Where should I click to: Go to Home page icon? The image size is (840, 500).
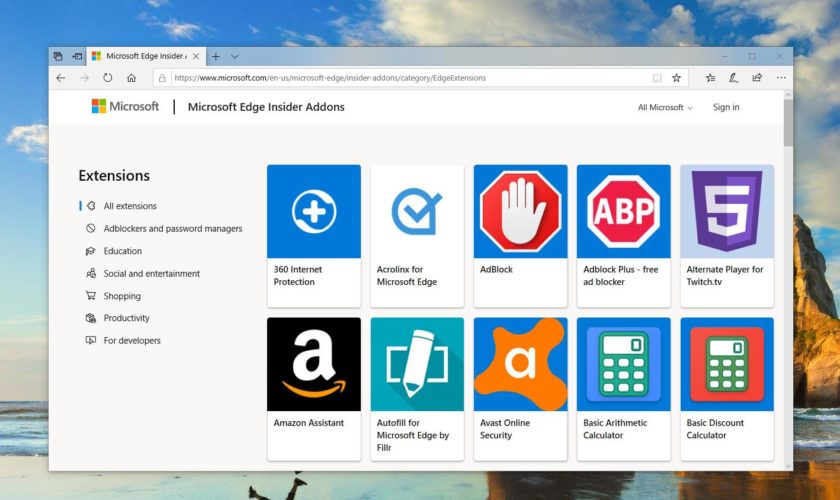point(131,78)
